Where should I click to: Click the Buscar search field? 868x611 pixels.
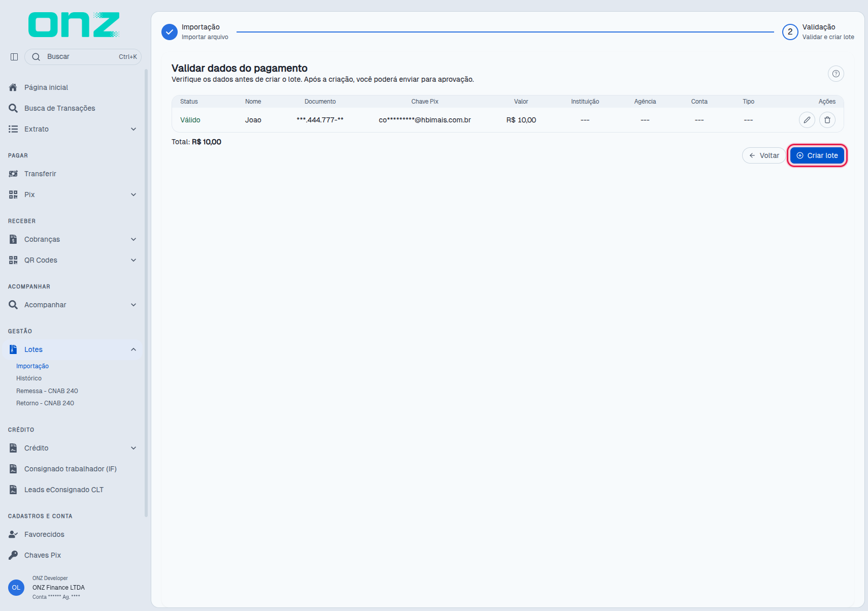(83, 57)
